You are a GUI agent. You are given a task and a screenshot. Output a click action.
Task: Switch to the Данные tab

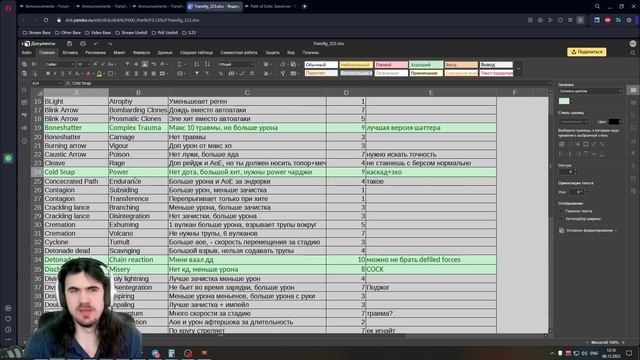[165, 53]
